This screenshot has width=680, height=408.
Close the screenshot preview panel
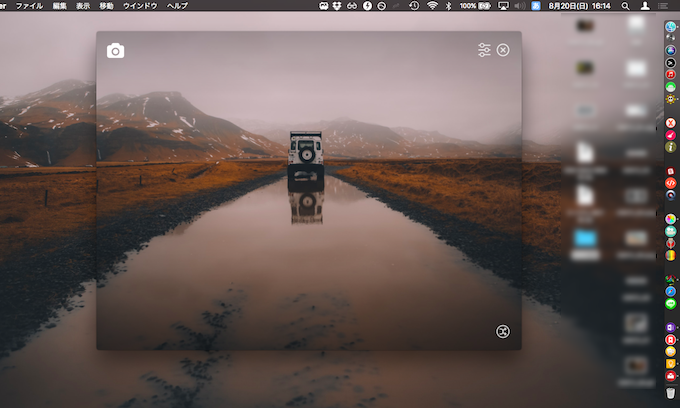pyautogui.click(x=503, y=50)
